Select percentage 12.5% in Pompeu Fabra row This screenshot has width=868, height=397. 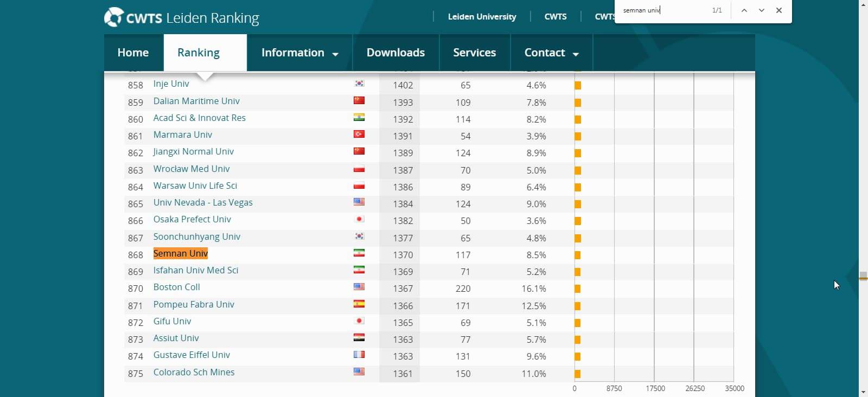pos(534,306)
